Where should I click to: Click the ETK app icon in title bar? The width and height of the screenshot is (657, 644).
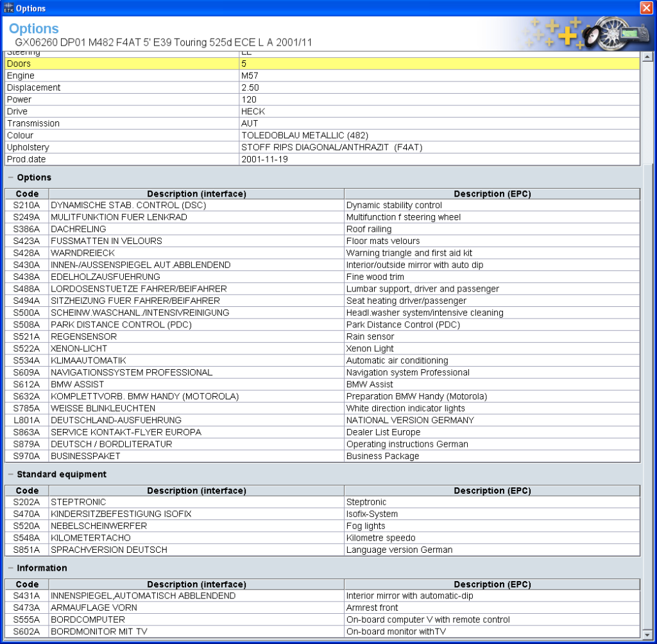pyautogui.click(x=8, y=8)
